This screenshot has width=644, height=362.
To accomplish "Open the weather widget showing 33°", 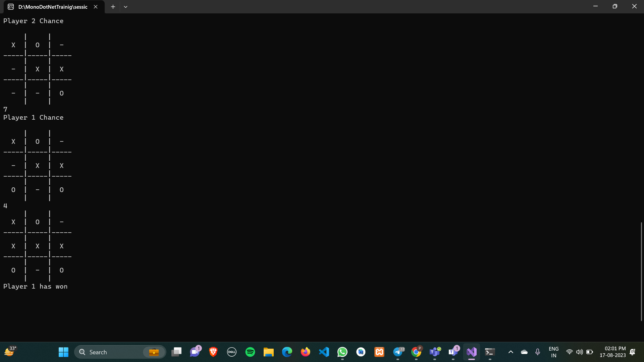I will pyautogui.click(x=10, y=352).
